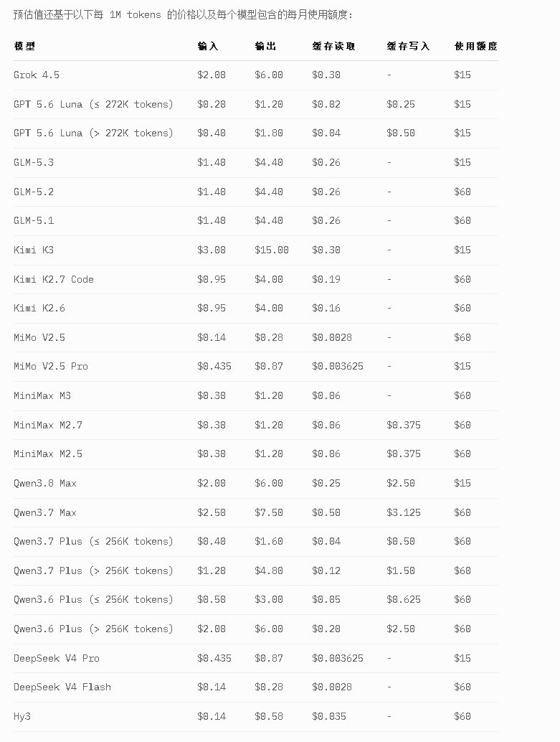Select the Kimi K3 row label
Image resolution: width=560 pixels, height=742 pixels.
[34, 250]
